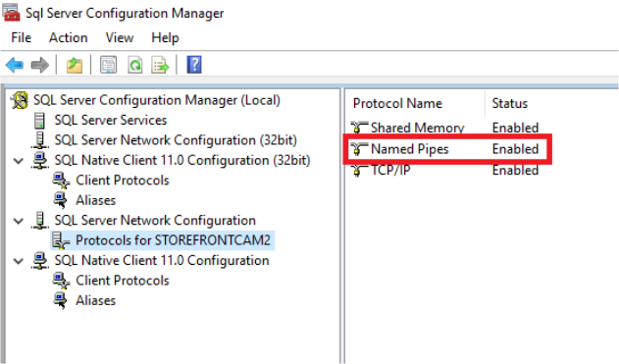Click the Status column header
The height and width of the screenshot is (364, 619).
click(x=510, y=103)
